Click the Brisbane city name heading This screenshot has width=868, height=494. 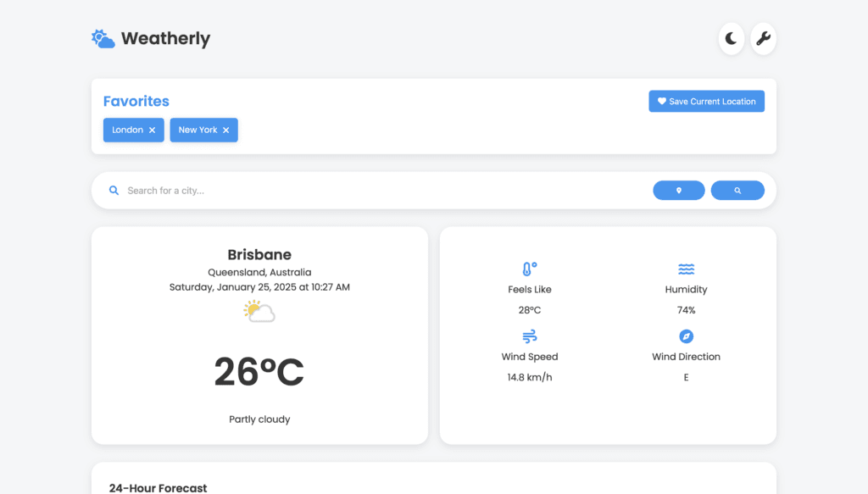(259, 255)
